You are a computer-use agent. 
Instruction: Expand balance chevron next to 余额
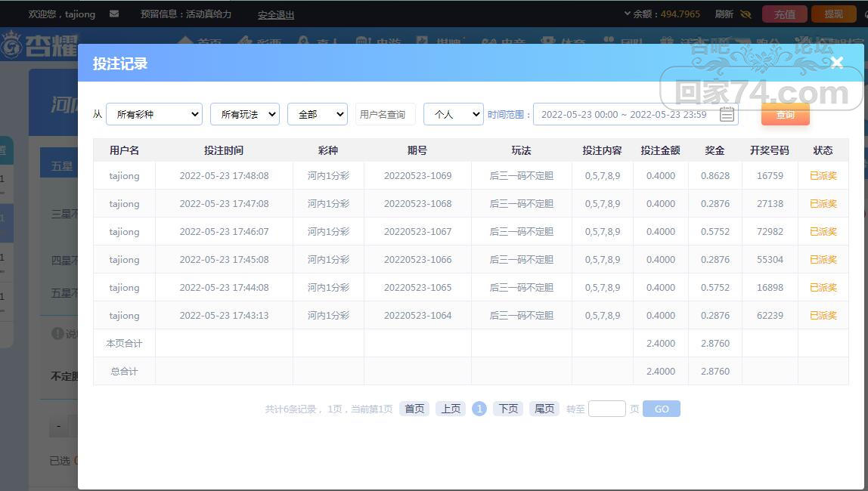pos(628,14)
